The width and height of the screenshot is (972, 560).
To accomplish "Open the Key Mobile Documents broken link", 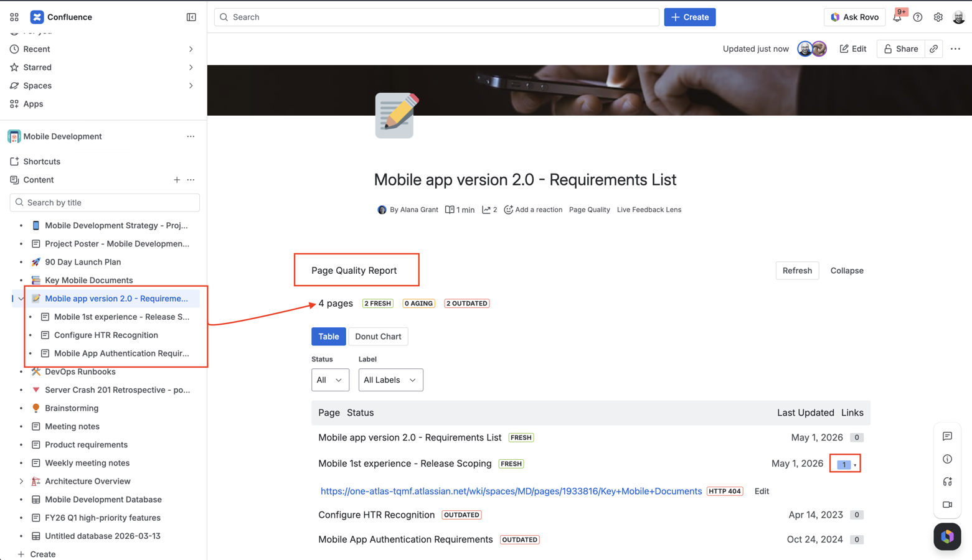I will coord(511,491).
